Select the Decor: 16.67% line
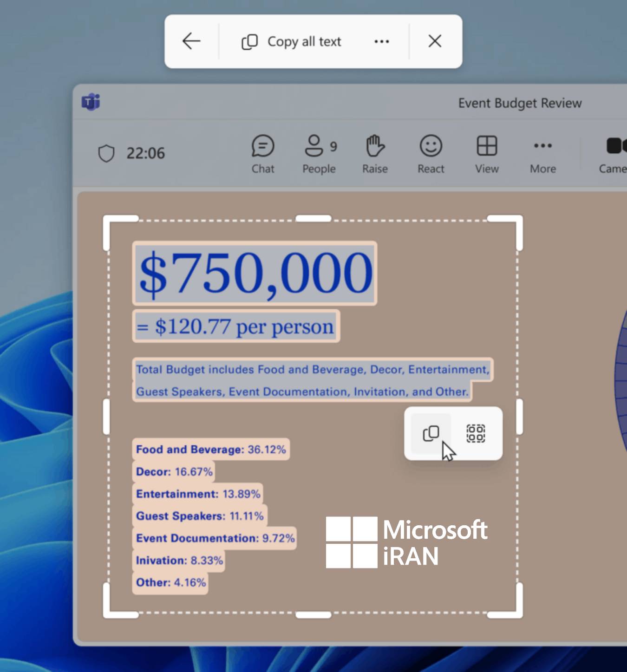 (174, 471)
